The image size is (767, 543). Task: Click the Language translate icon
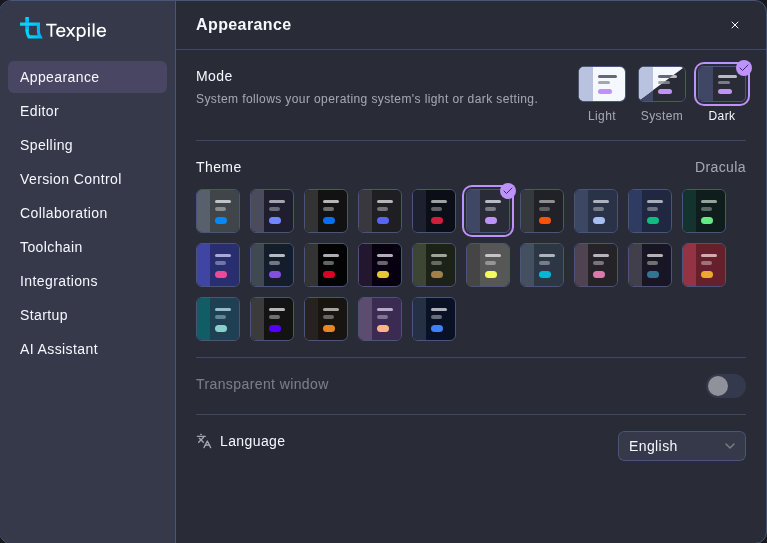[x=204, y=441]
